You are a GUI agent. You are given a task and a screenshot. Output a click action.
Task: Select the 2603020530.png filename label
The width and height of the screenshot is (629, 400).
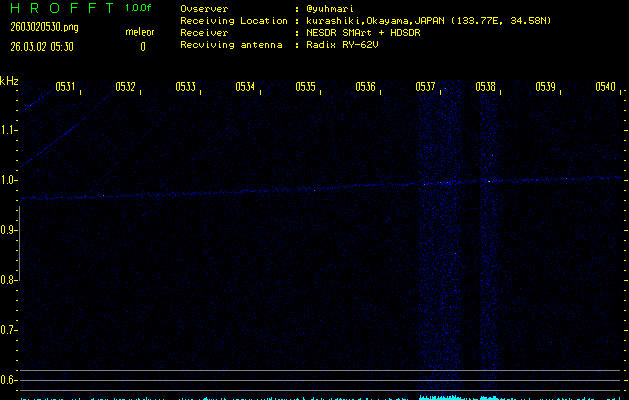tap(41, 27)
